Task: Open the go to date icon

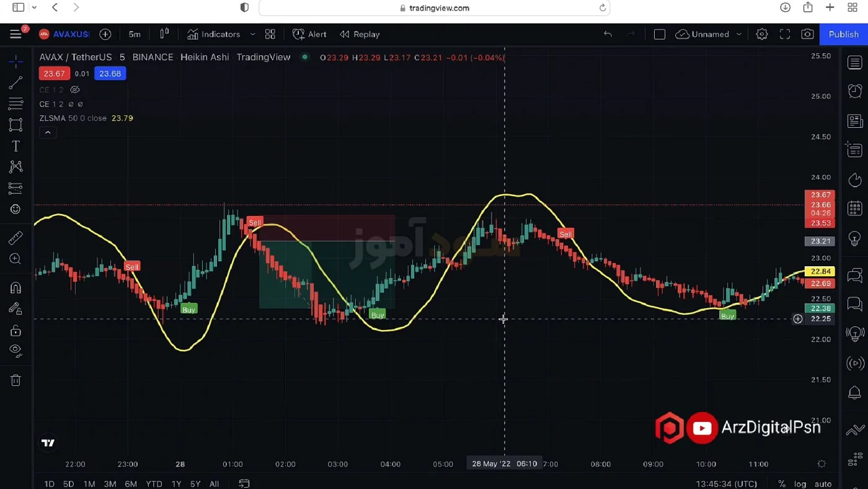Action: [244, 483]
